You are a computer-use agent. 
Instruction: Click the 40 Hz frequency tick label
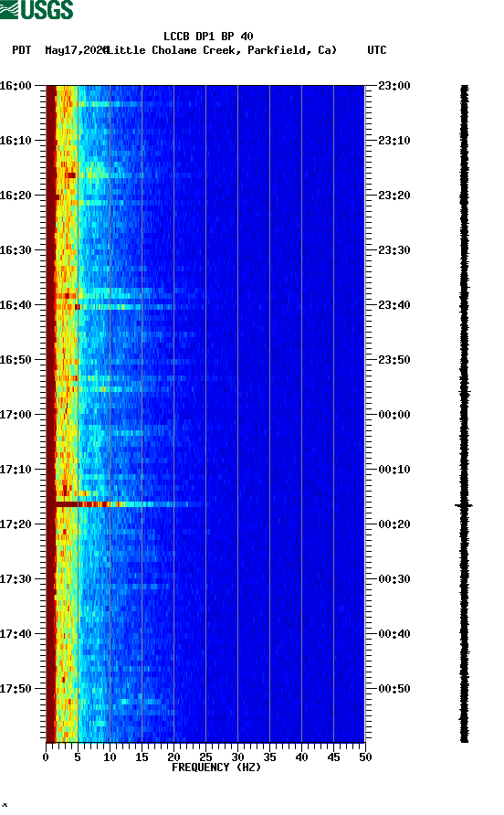click(x=301, y=757)
